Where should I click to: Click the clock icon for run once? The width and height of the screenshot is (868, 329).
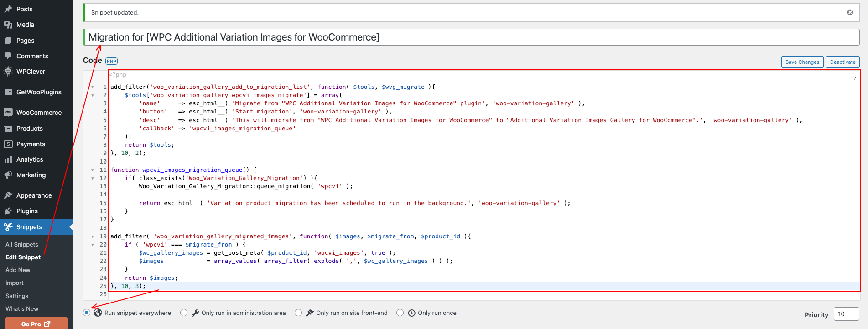click(x=411, y=313)
